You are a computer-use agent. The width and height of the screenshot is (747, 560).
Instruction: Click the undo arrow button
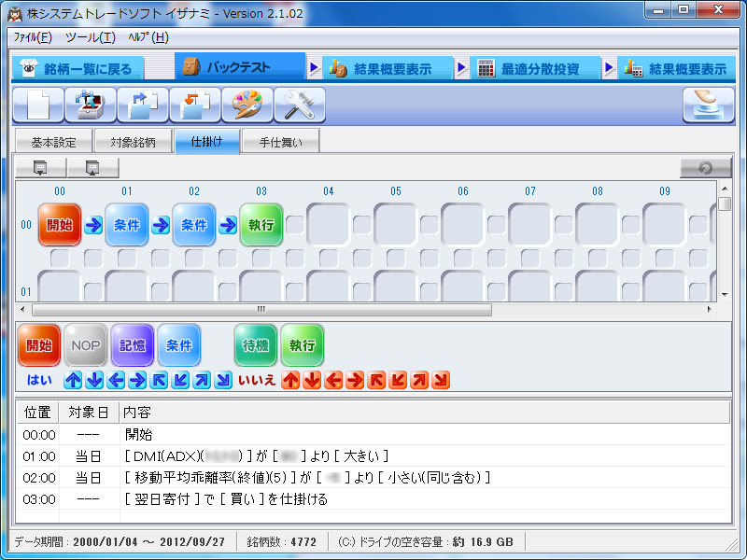pyautogui.click(x=706, y=168)
